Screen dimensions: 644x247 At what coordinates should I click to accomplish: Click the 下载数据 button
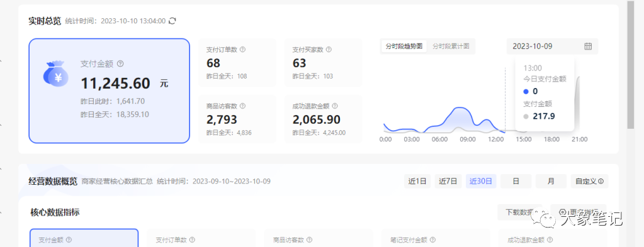point(519,212)
